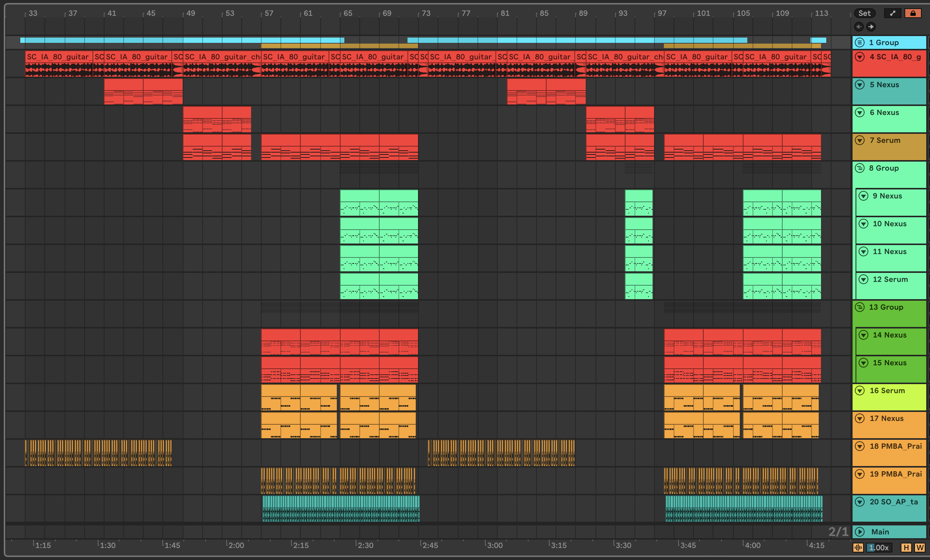Unfold the 5 Nexus track arrow
The width and height of the screenshot is (930, 560).
tap(860, 85)
